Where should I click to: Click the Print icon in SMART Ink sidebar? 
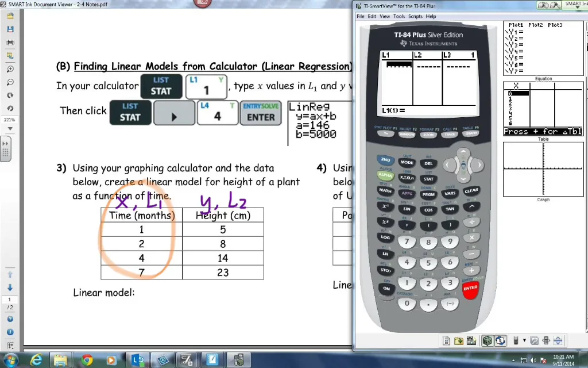pyautogui.click(x=10, y=43)
